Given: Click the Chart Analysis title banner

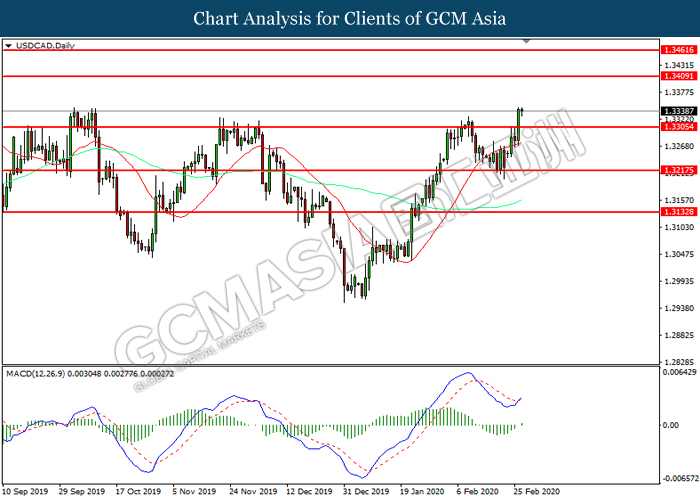Looking at the screenshot, I should [350, 18].
